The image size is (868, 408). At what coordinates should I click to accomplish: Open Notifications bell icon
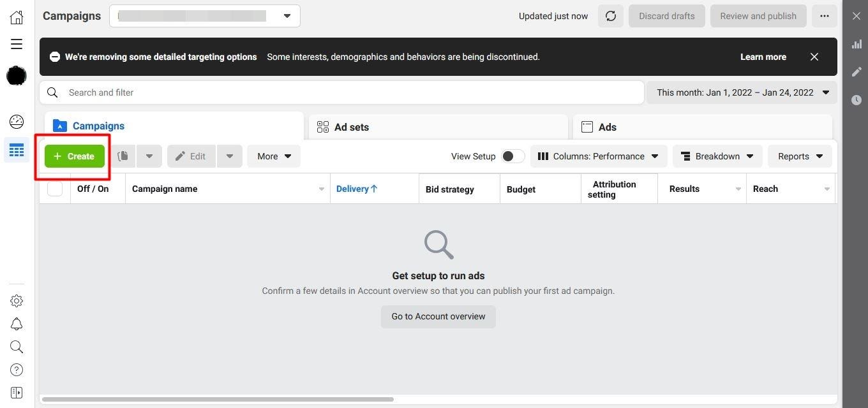17,324
